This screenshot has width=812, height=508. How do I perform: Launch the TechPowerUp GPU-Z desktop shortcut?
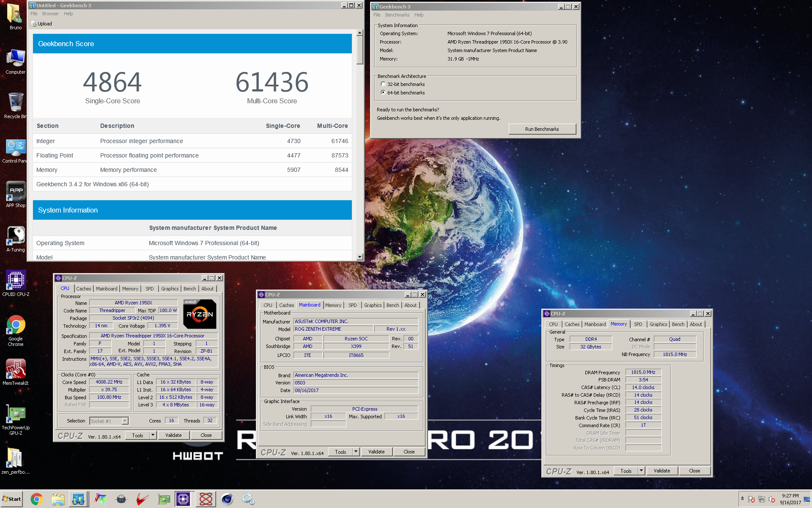(15, 420)
